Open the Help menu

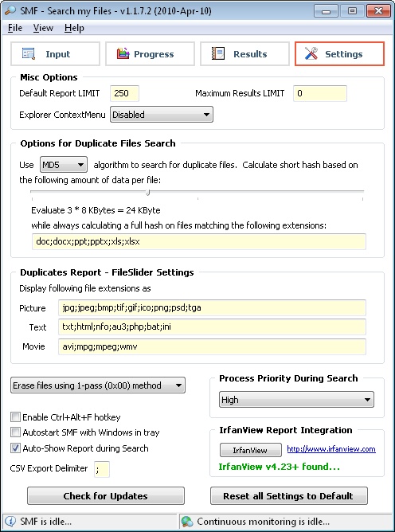(74, 28)
